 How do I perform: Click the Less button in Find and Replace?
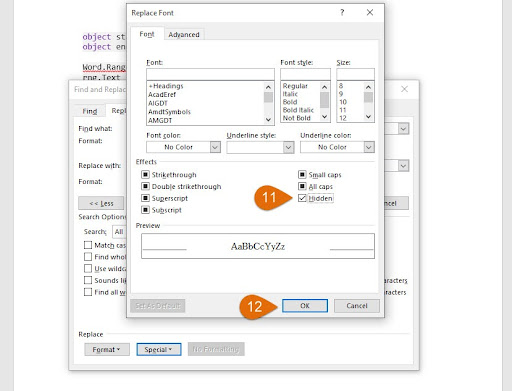tap(101, 203)
